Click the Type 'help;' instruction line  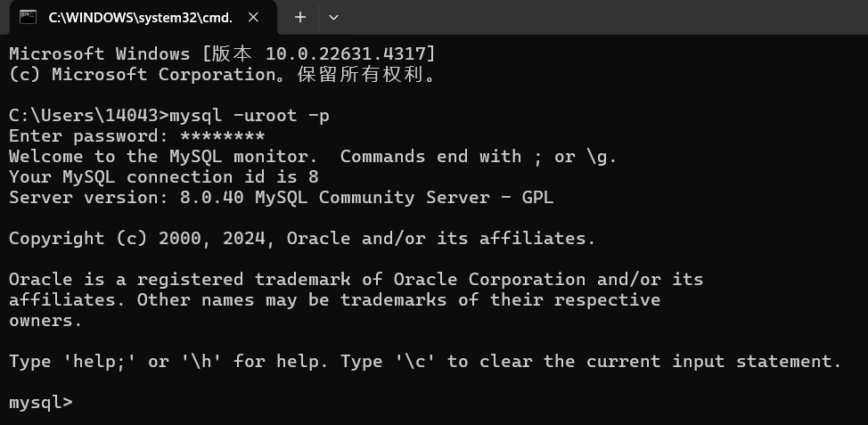pyautogui.click(x=425, y=362)
